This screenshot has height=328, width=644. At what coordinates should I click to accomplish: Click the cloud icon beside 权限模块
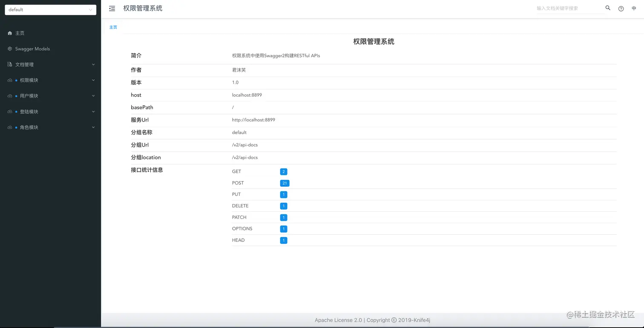click(x=10, y=81)
